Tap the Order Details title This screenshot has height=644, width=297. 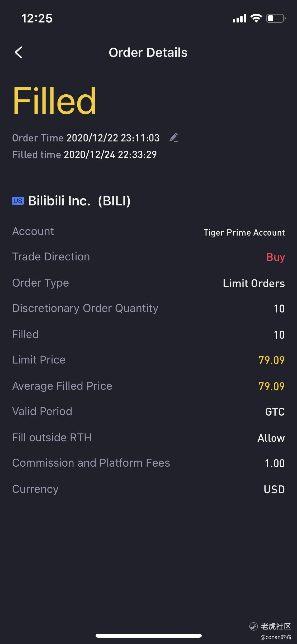point(148,52)
